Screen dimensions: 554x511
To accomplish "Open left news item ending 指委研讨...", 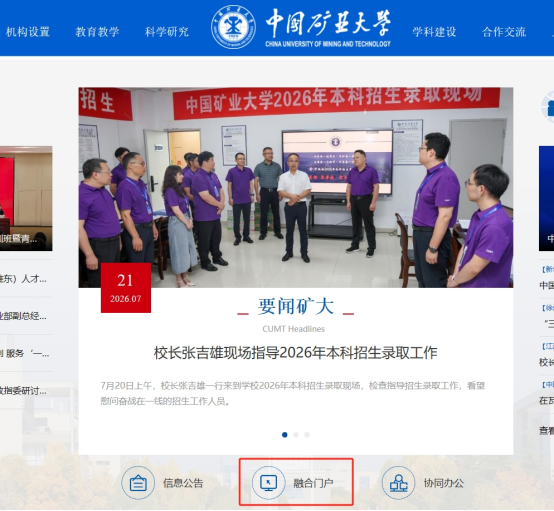I will [x=23, y=391].
